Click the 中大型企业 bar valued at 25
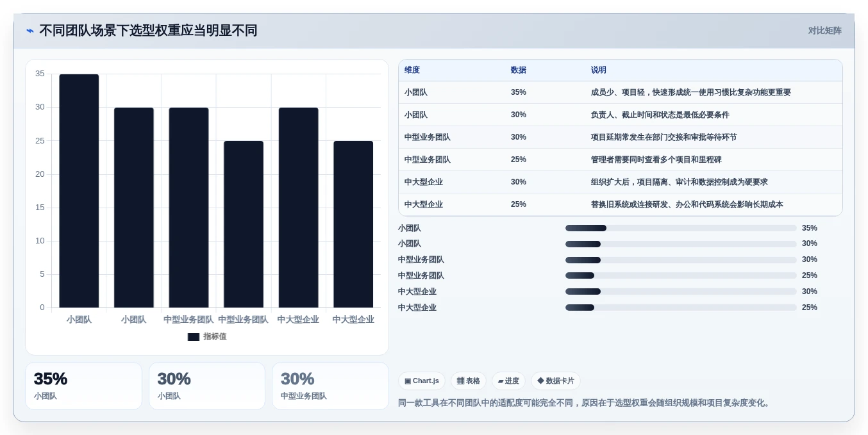Screen dimensions: 868x435 [x=353, y=224]
